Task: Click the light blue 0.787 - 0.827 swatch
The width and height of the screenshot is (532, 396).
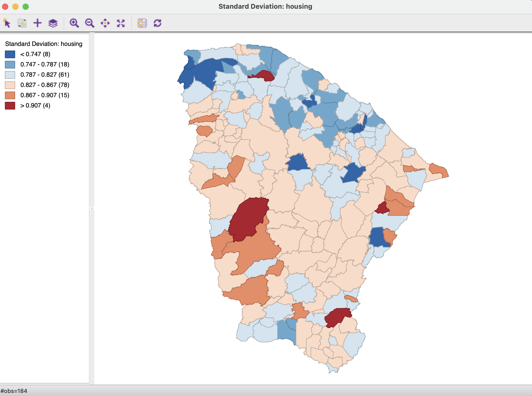Action: tap(10, 75)
